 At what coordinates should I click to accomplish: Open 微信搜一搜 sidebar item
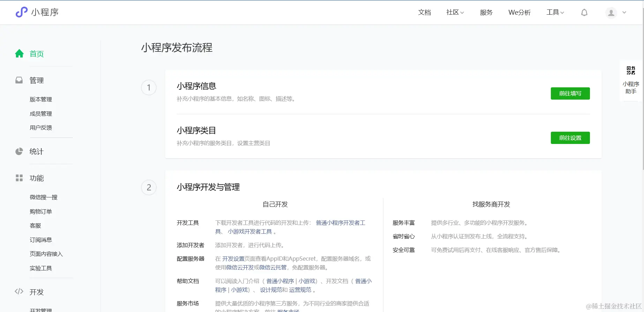click(44, 197)
